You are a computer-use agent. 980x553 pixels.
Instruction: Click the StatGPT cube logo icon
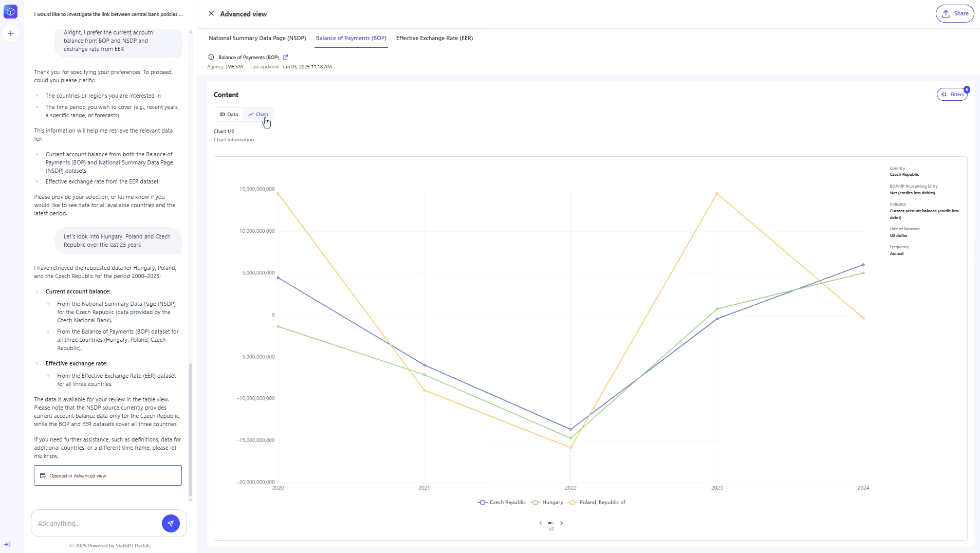pos(10,12)
